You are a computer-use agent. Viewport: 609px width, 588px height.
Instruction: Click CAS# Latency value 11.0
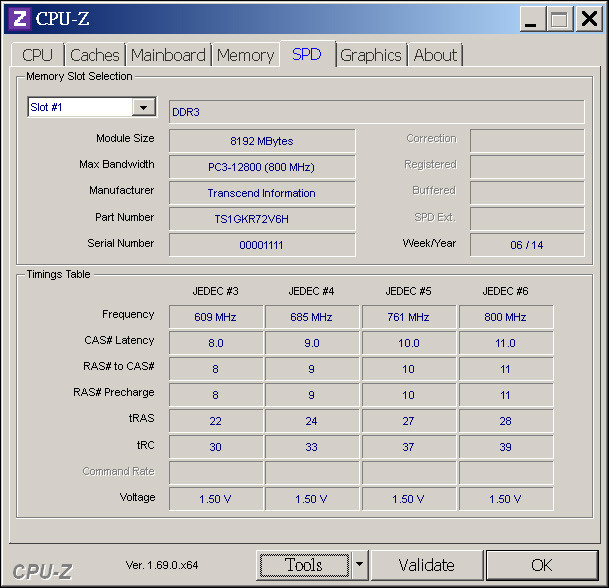coord(506,343)
